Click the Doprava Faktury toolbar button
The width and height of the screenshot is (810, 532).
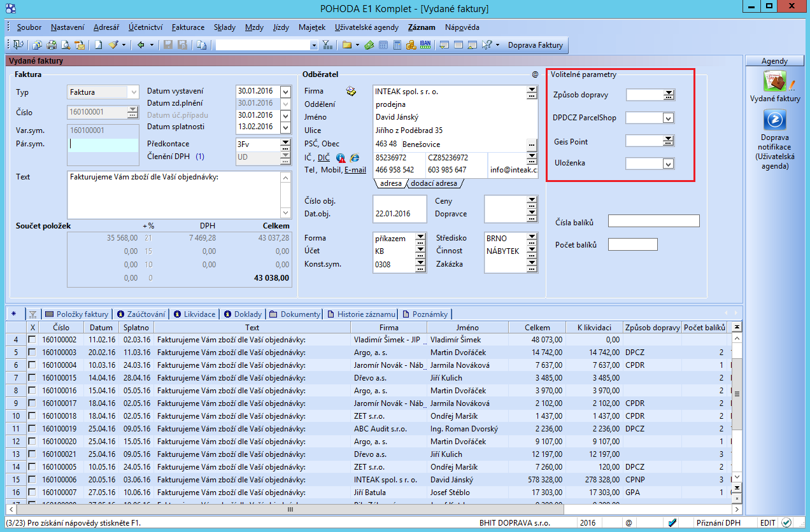click(x=536, y=45)
